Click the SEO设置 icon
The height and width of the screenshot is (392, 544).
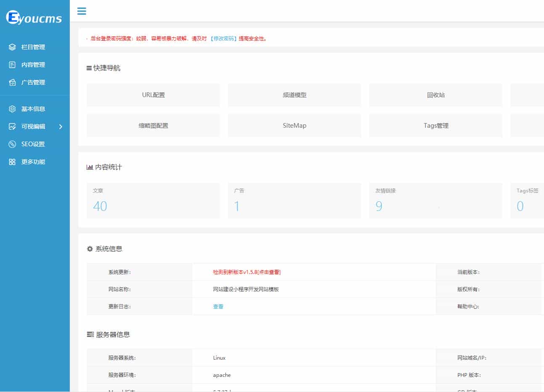click(12, 144)
